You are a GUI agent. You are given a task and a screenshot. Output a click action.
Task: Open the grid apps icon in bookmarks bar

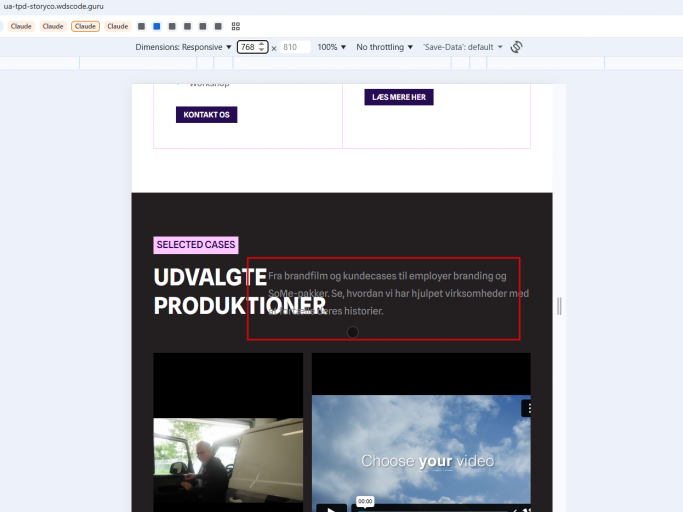(236, 27)
